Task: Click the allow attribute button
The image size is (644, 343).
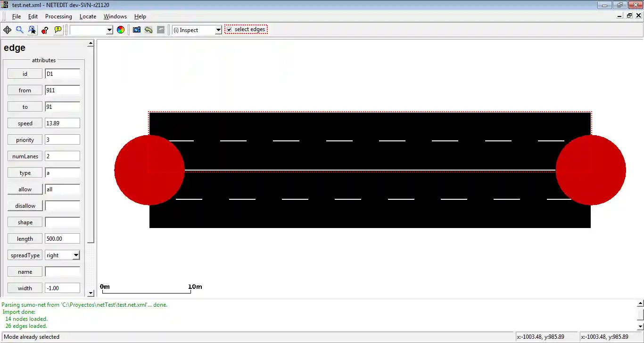Action: 25,189
